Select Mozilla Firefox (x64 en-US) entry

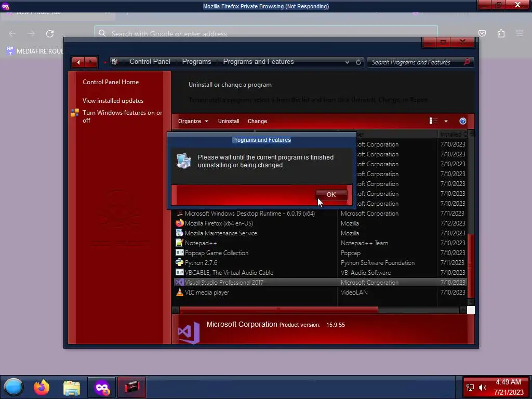pos(219,223)
